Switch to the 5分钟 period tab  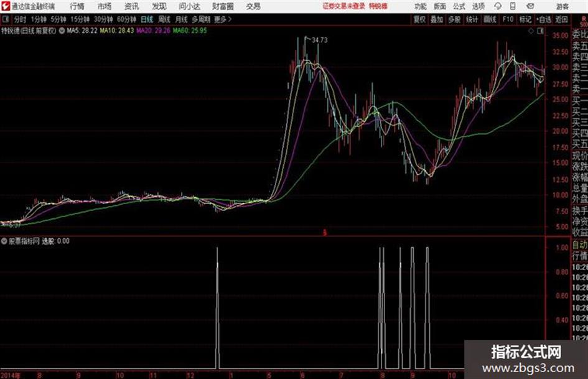click(58, 19)
